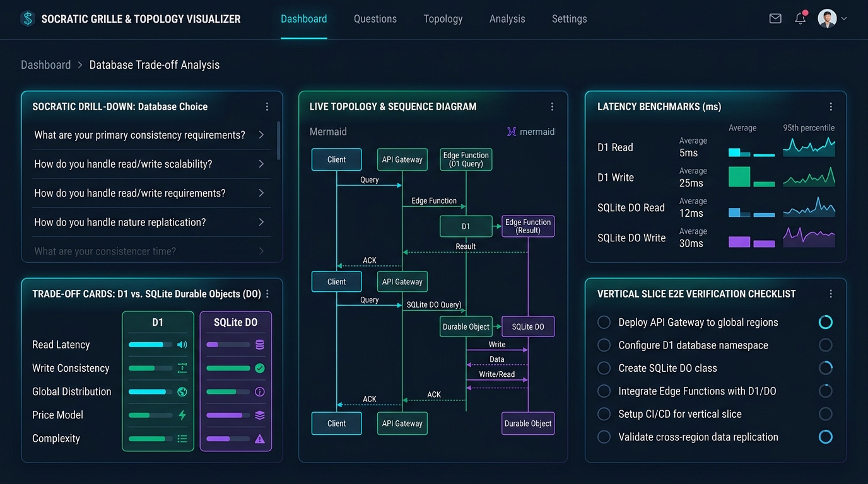Click status ring for Configure D1 database
This screenshot has width=868, height=484.
click(825, 345)
